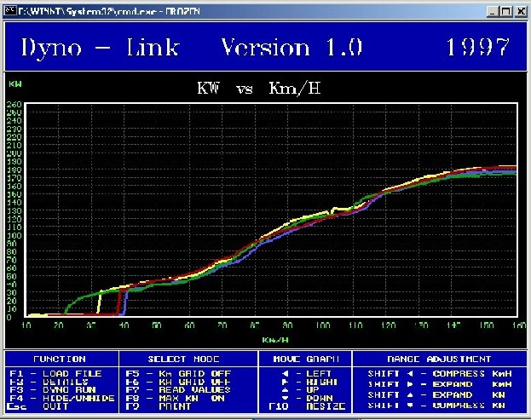Screen dimensions: 531x420
Task: Click the 10 value on the Km/H axis
Action: [26, 325]
